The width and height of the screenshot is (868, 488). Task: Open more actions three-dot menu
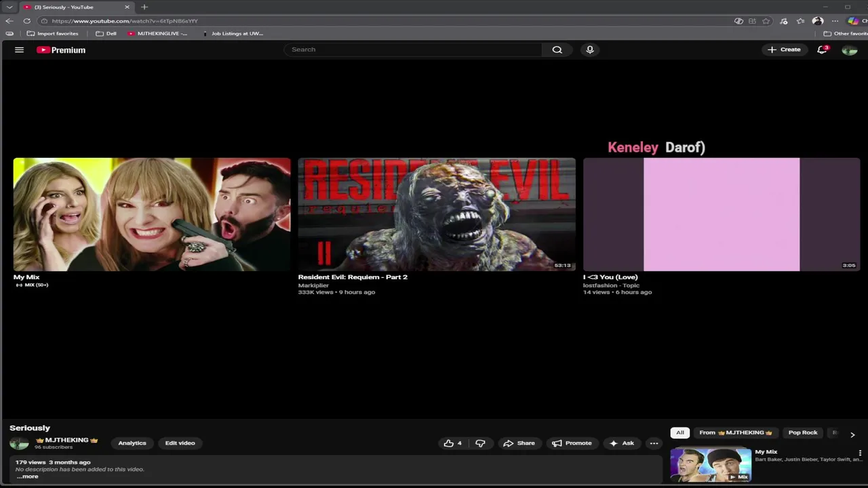pyautogui.click(x=654, y=443)
